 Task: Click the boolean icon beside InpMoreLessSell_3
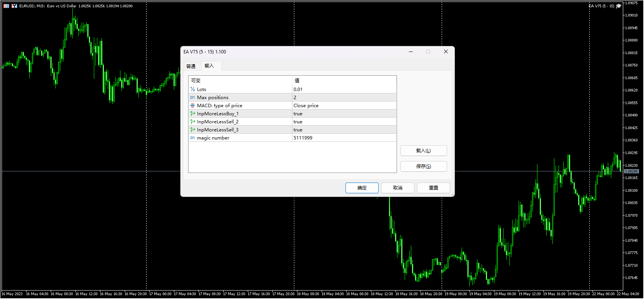tap(192, 130)
